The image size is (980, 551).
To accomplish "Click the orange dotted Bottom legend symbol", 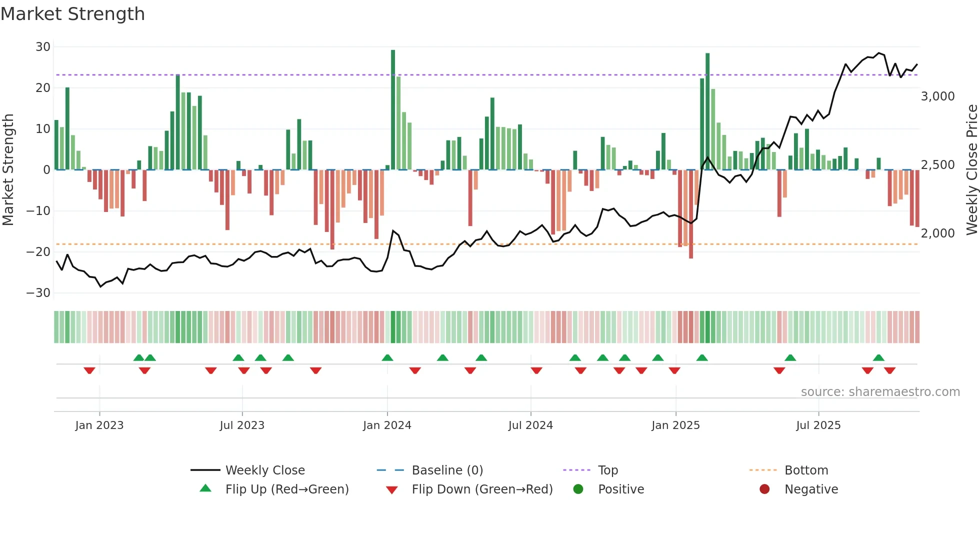I will 763,470.
